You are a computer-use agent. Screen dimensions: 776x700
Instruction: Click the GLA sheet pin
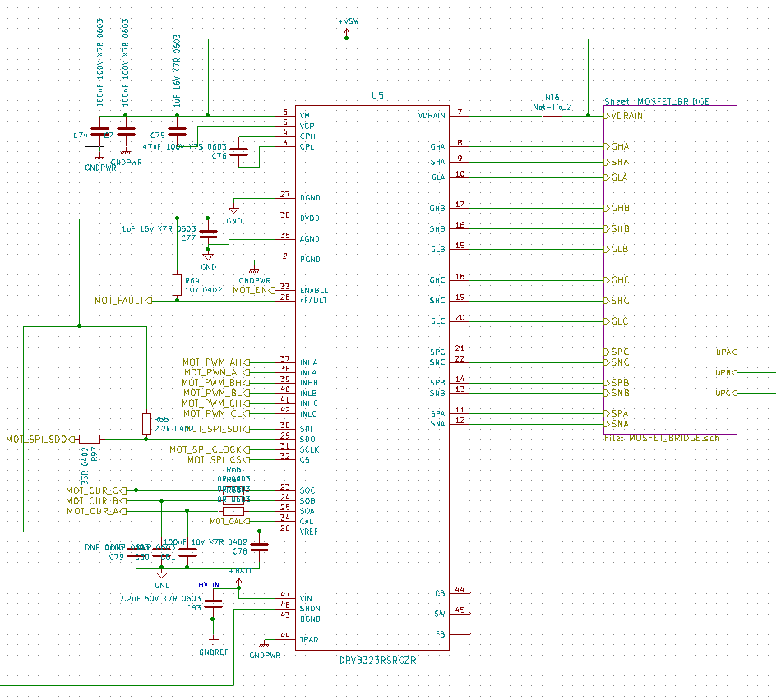pos(617,177)
